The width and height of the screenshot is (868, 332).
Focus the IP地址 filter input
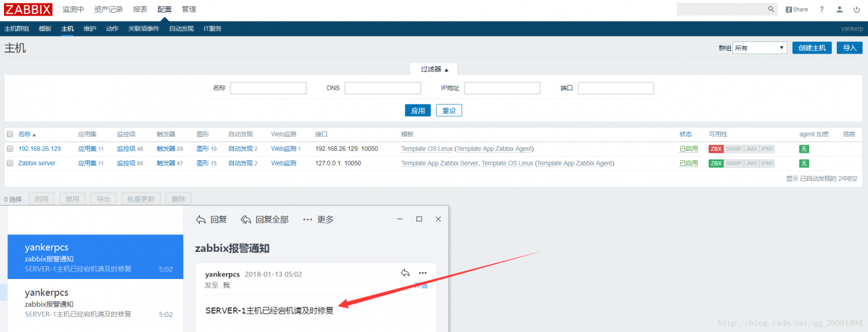tap(502, 88)
